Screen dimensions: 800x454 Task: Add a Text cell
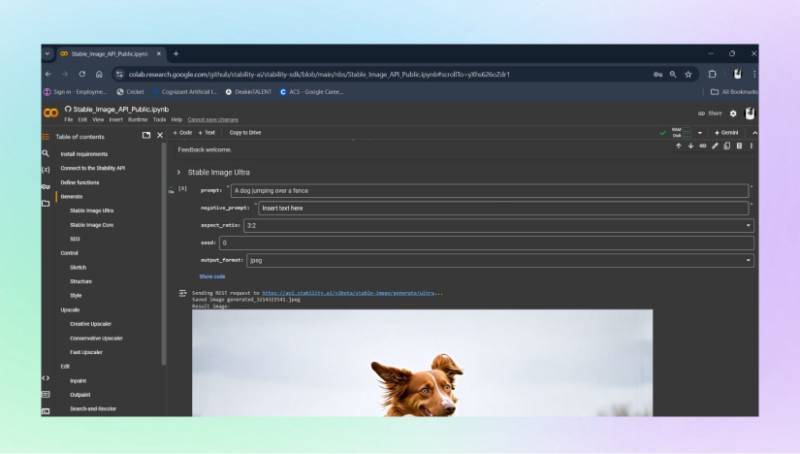207,133
